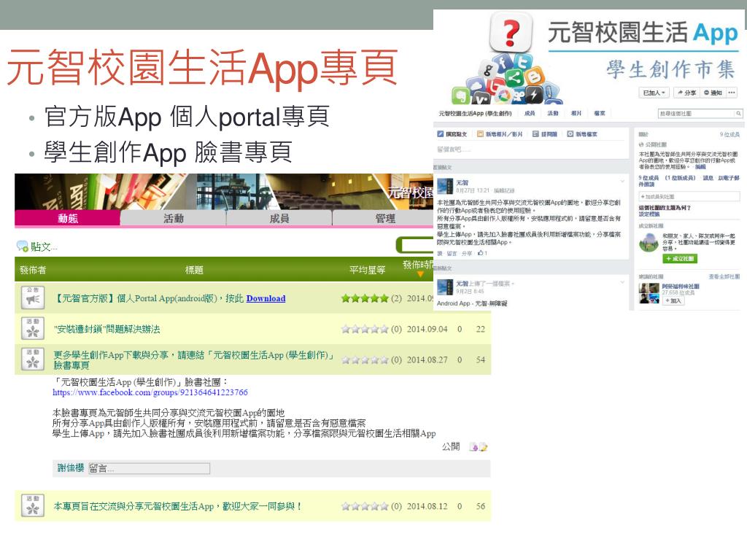This screenshot has width=747, height=560.
Task: Click the 加成員到社團 add members field
Action: tap(689, 196)
